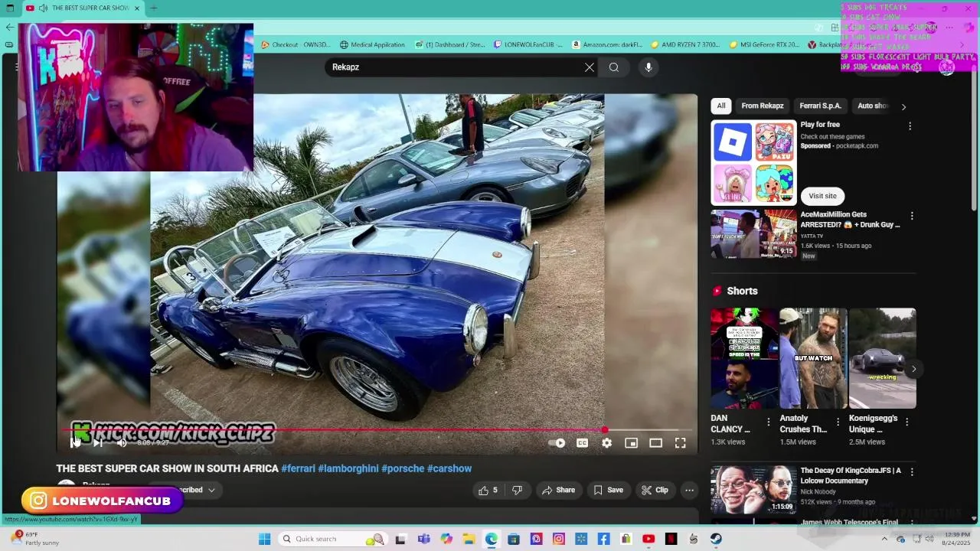Clip a segment using the Clip button
Screen dimensions: 980x551
655,491
